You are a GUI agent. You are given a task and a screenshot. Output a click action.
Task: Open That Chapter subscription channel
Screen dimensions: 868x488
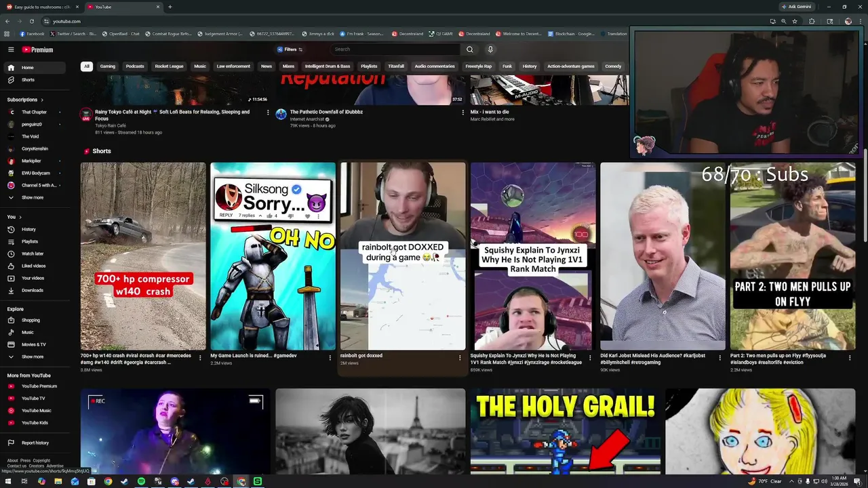(35, 112)
